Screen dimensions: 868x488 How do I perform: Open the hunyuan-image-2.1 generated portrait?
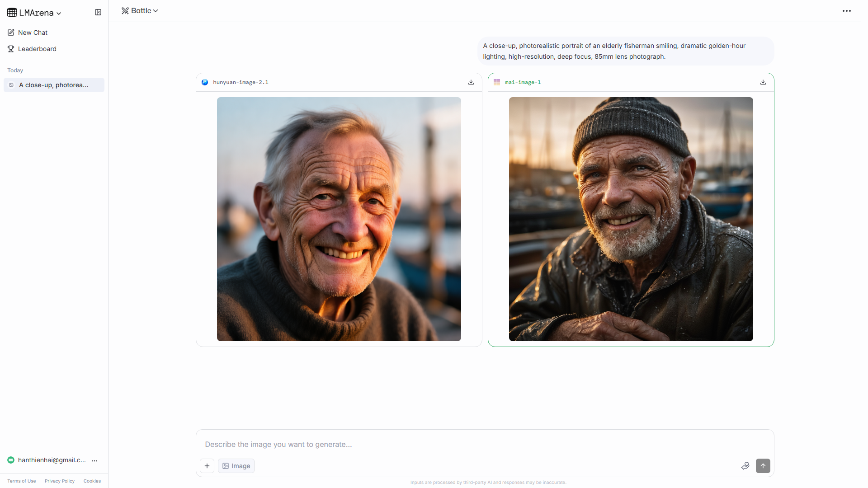tap(339, 219)
